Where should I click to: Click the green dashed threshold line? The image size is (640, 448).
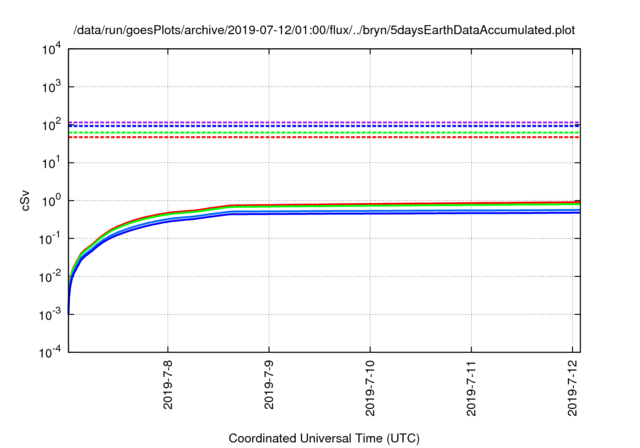click(x=324, y=133)
